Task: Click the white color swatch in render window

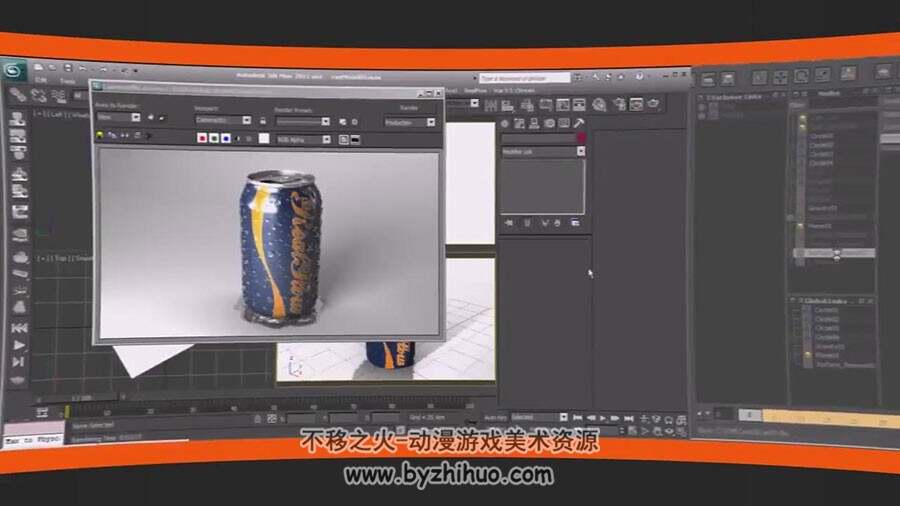Action: point(264,138)
